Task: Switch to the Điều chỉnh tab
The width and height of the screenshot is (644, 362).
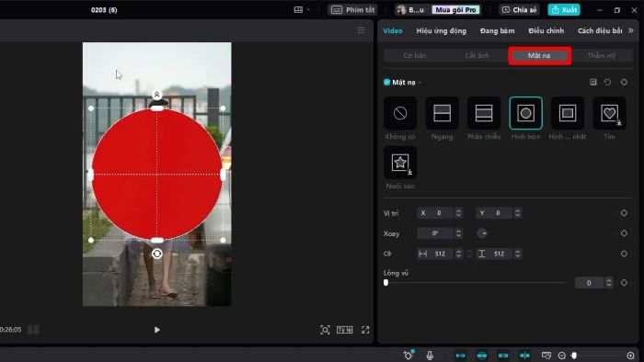Action: pyautogui.click(x=546, y=30)
